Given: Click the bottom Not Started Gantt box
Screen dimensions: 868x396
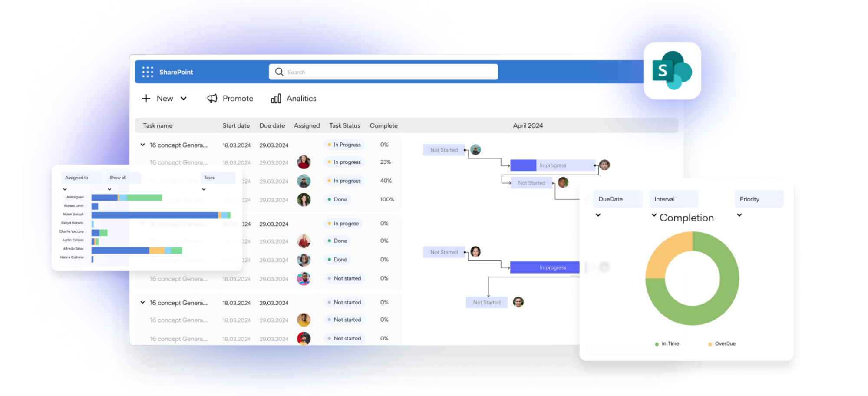Looking at the screenshot, I should [x=487, y=302].
